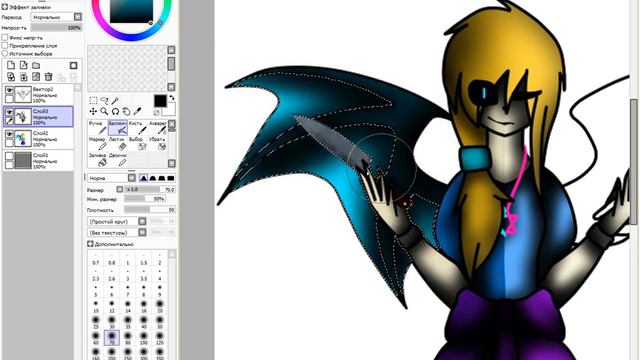Collapse the Эффект заливки section

coord(4,7)
